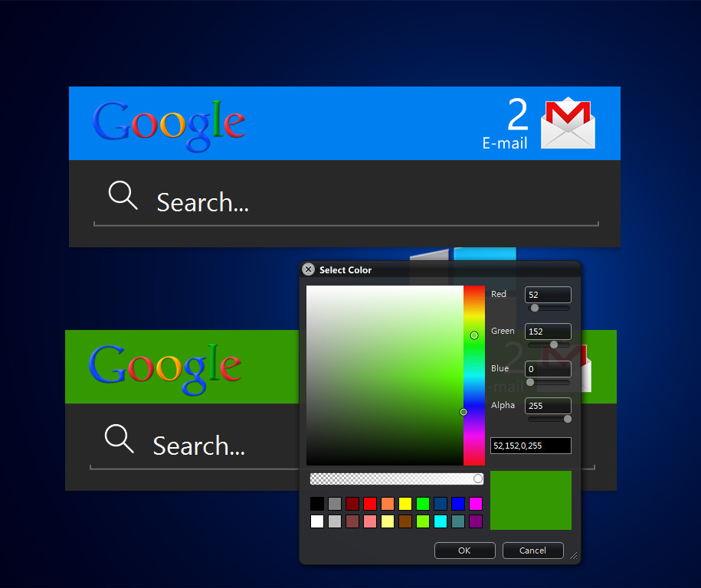Click the Search... field in the blue widget
Viewport: 701px width, 588px height.
[x=346, y=204]
